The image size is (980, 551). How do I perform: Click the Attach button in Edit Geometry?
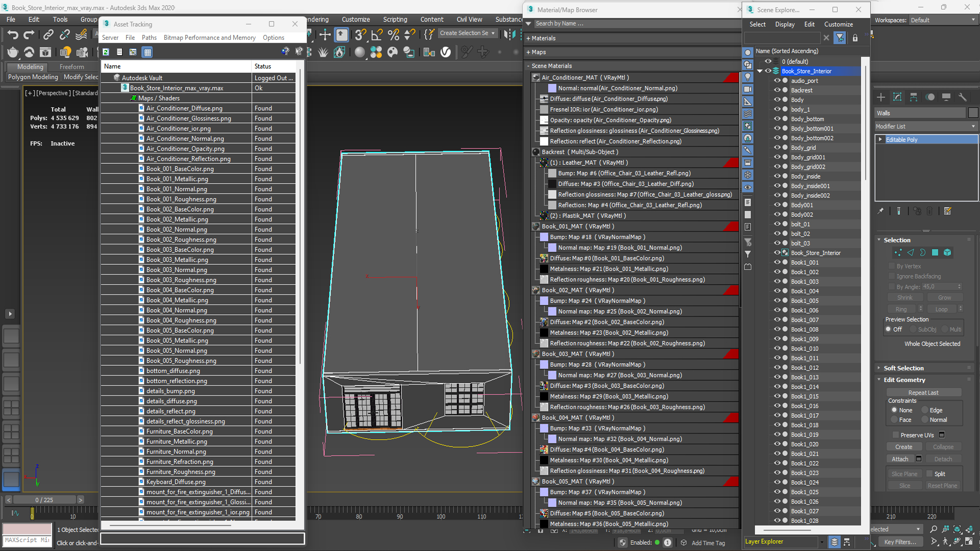click(x=900, y=459)
